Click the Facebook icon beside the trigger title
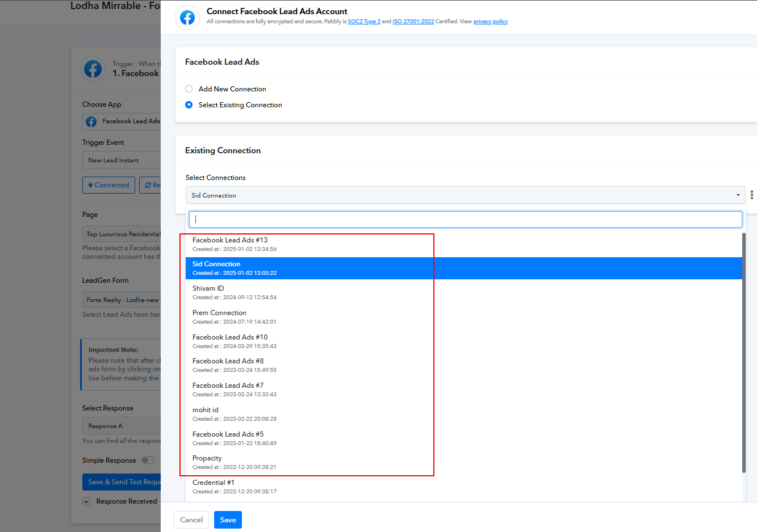Image resolution: width=757 pixels, height=532 pixels. [x=93, y=69]
